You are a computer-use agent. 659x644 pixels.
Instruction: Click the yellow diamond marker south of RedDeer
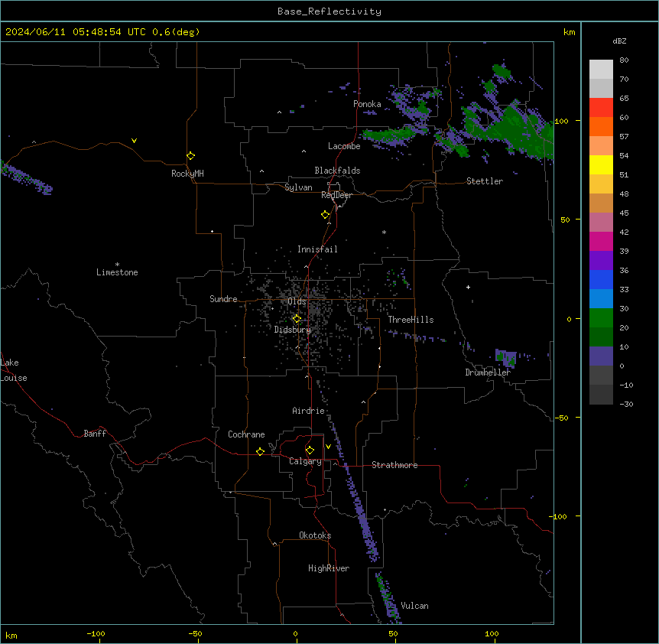pos(325,215)
